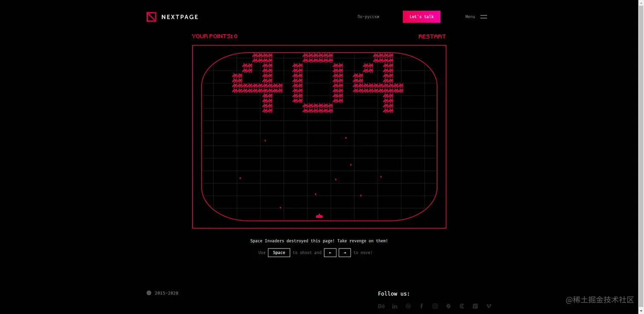The image size is (644, 314).
Task: Click the Space Invaders destroyed this page text
Action: tap(319, 241)
